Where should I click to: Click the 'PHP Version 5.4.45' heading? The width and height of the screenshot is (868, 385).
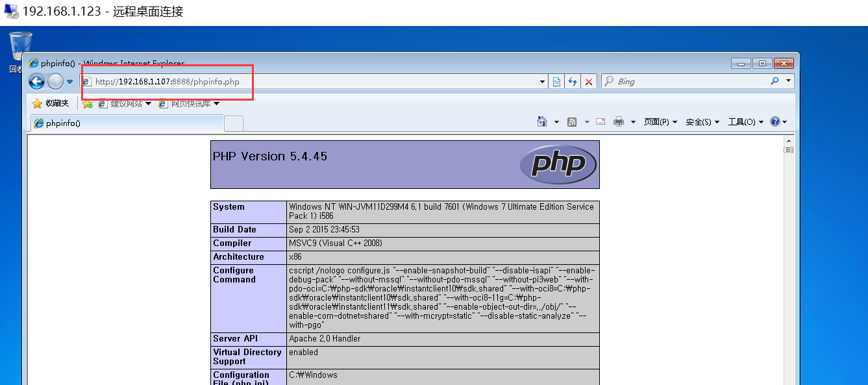(270, 156)
